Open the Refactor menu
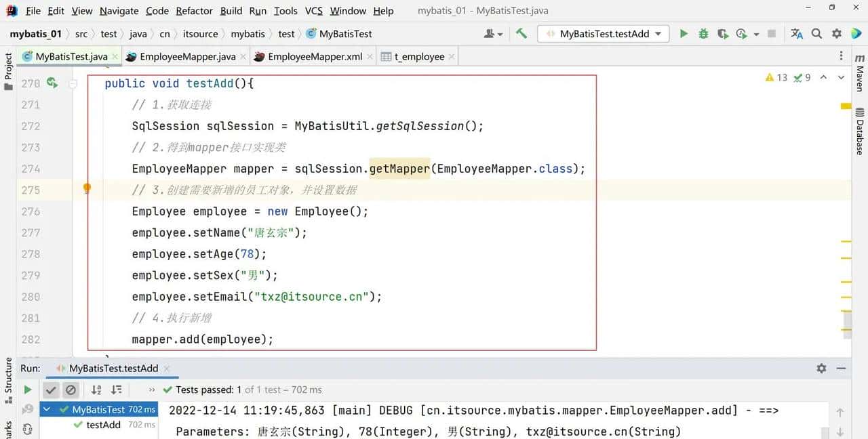Image resolution: width=868 pixels, height=439 pixels. (194, 11)
